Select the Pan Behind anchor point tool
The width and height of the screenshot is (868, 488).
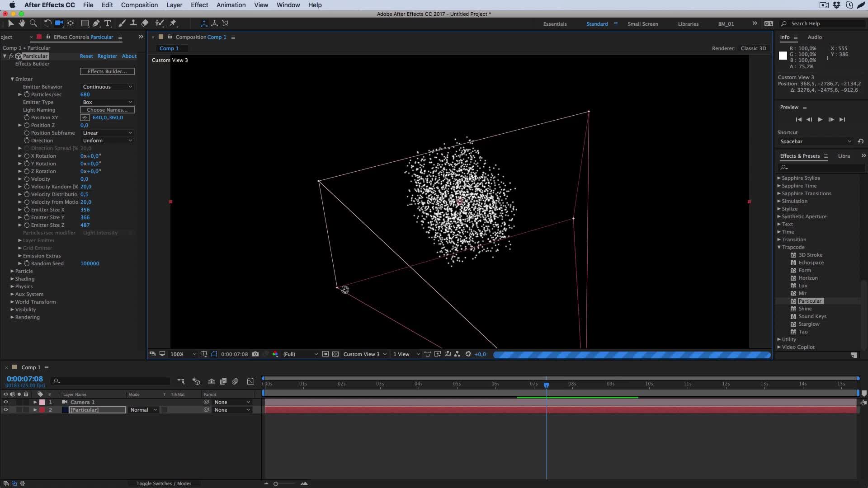point(71,23)
